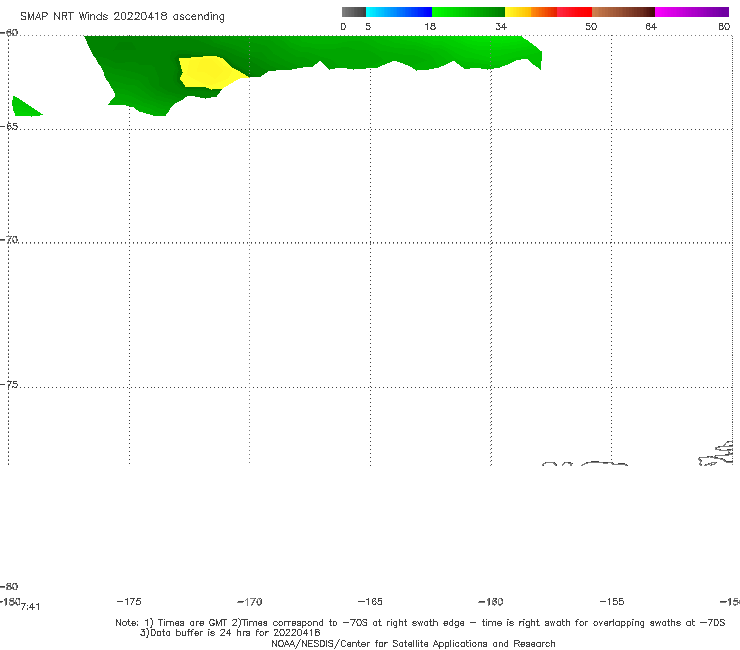740x650 pixels.
Task: Select the gray 0–5 segment of the color bar
Action: pyautogui.click(x=354, y=12)
